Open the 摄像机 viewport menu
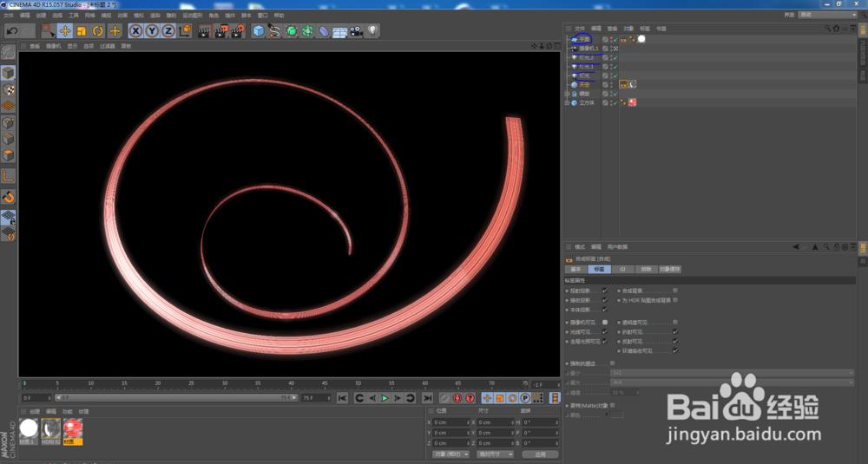This screenshot has height=464, width=868. (53, 47)
